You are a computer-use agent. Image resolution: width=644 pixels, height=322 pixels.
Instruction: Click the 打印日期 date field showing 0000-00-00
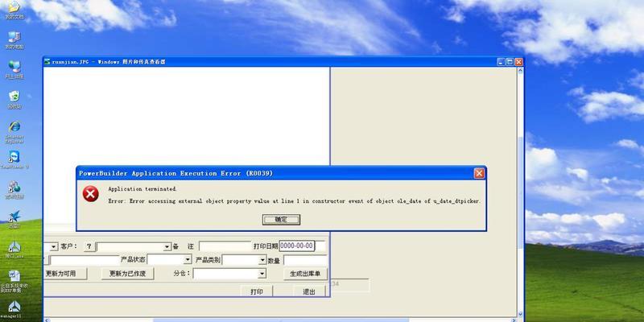[297, 246]
